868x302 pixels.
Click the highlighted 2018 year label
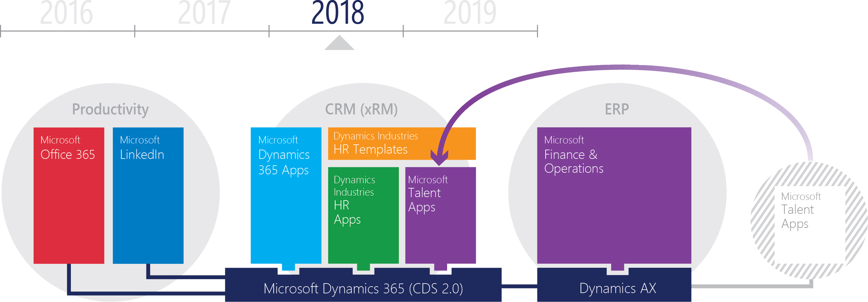point(338,13)
